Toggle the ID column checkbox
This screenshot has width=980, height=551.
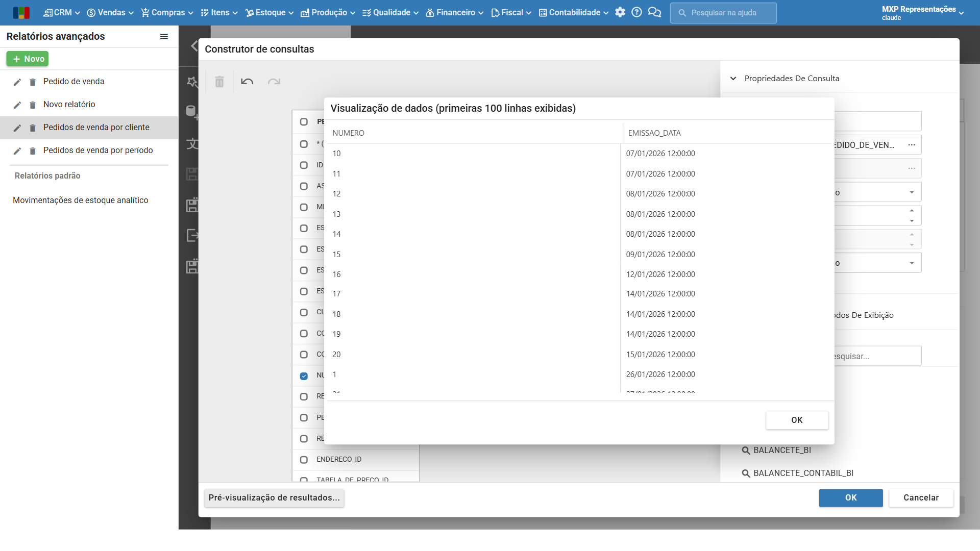304,165
